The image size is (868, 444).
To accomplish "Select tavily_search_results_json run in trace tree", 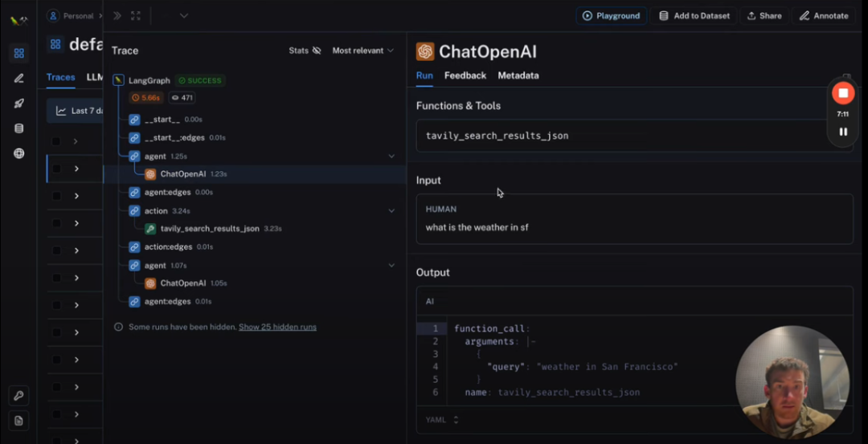I will pos(209,229).
